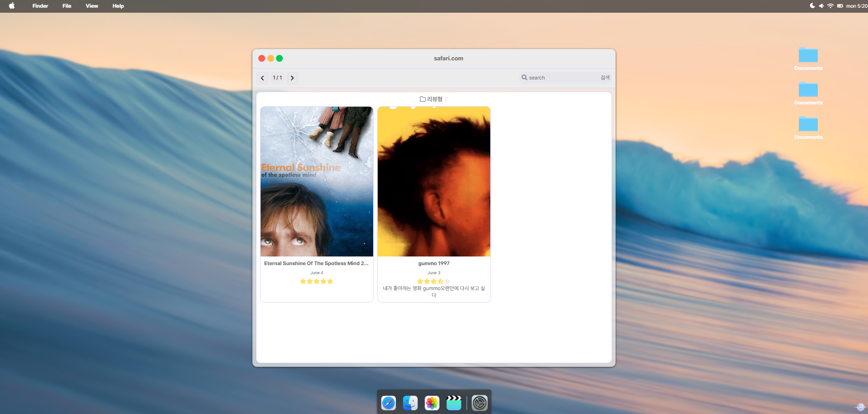Image resolution: width=868 pixels, height=414 pixels.
Task: Open the Help menu
Action: pyautogui.click(x=118, y=6)
